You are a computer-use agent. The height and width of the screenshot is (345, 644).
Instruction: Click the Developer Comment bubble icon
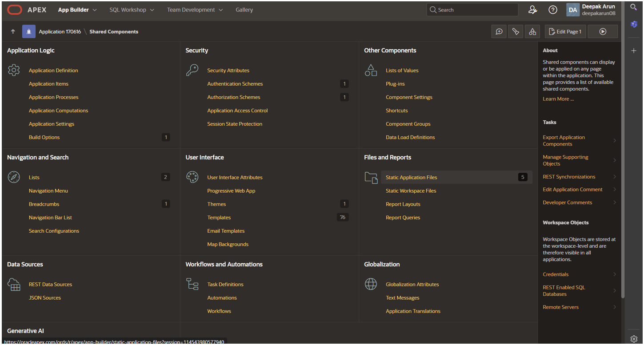(x=499, y=32)
